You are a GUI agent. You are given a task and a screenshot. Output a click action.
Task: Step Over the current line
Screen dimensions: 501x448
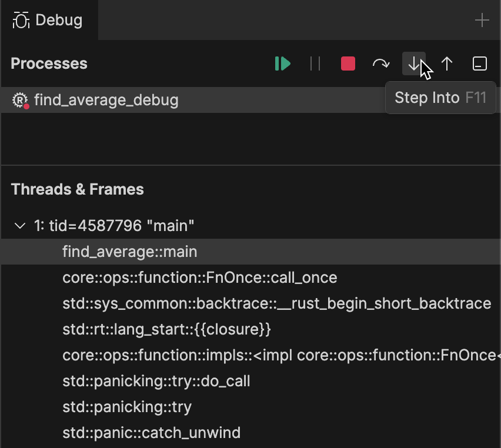380,63
